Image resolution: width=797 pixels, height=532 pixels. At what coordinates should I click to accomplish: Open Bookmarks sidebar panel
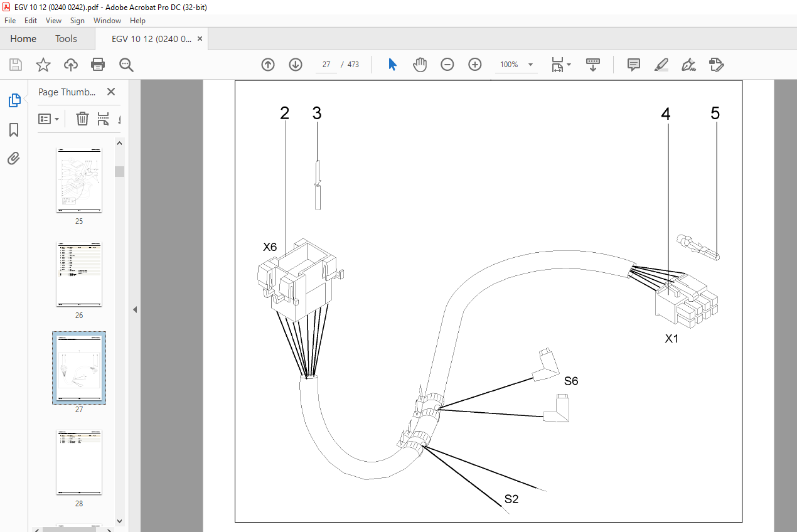click(x=14, y=130)
